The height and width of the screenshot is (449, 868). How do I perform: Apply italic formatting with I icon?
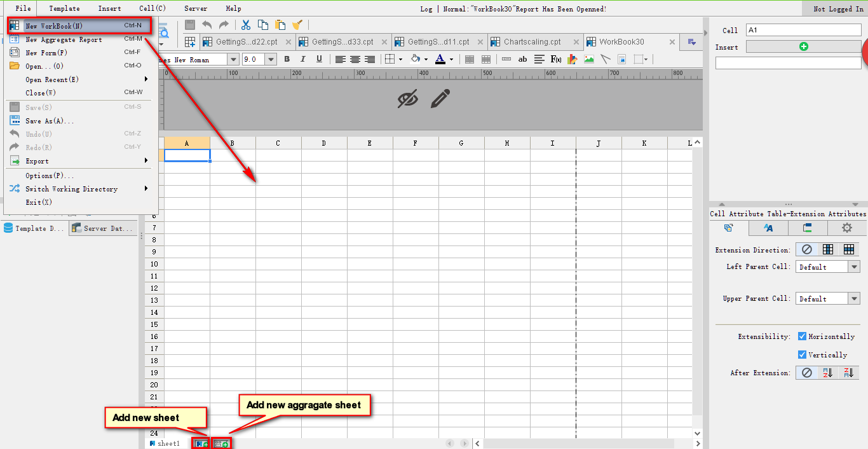coord(302,59)
